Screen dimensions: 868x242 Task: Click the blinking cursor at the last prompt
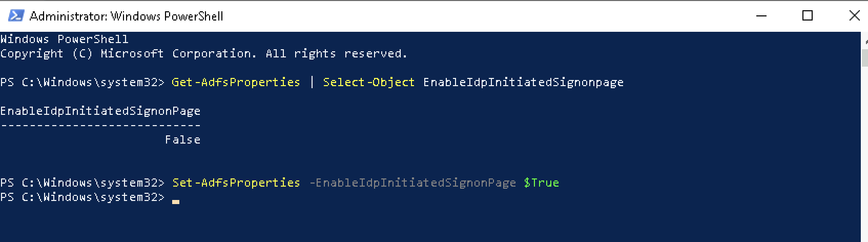tap(176, 201)
